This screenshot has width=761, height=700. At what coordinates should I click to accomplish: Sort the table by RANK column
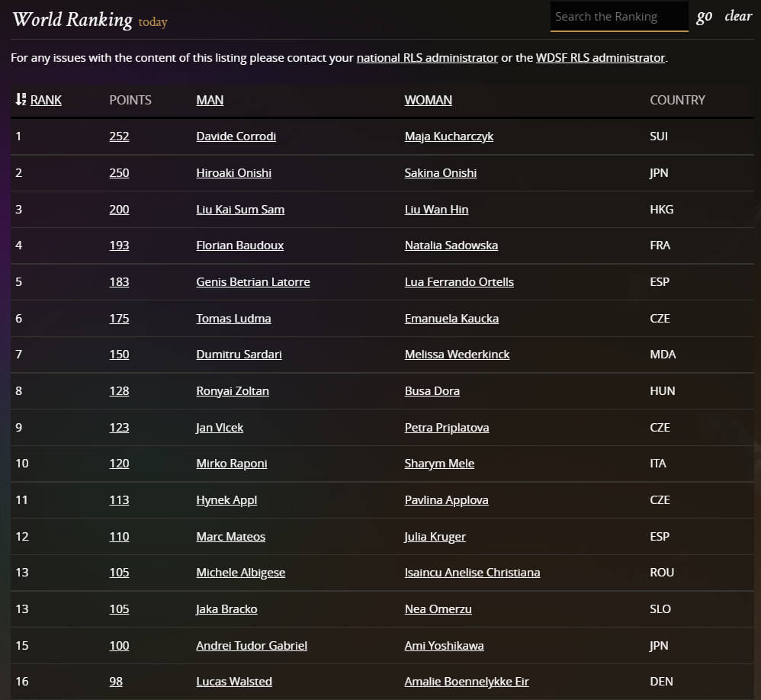pos(46,100)
